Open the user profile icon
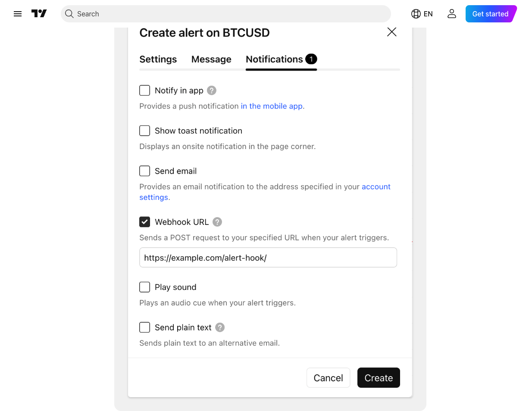 click(451, 13)
